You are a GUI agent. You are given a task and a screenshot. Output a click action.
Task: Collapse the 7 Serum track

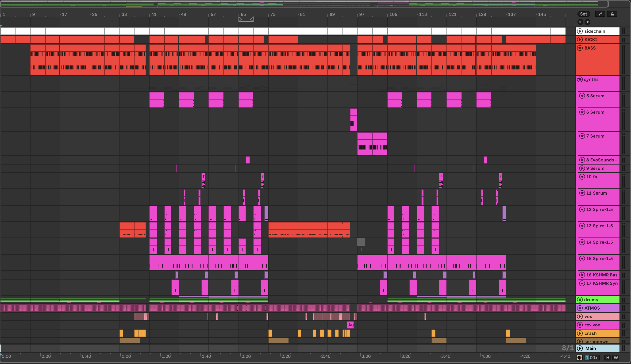click(x=582, y=136)
